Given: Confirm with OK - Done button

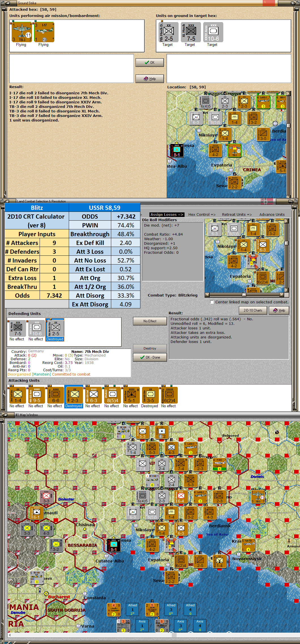Looking at the screenshot, I should click(150, 357).
